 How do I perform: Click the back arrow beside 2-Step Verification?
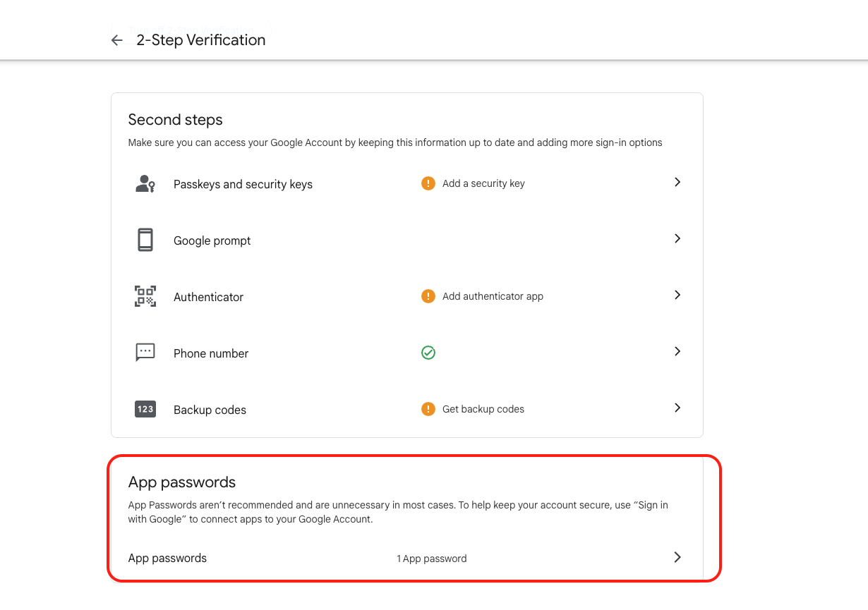coord(117,41)
